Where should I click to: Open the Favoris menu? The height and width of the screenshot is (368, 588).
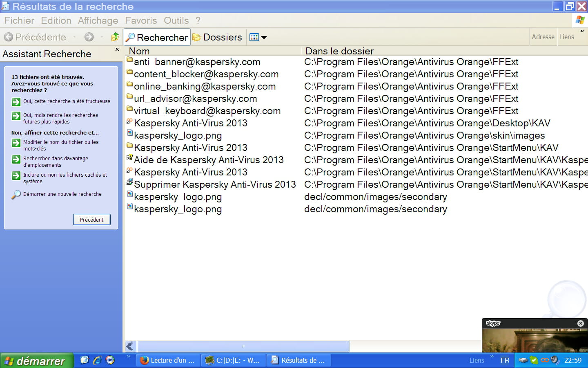pos(141,20)
